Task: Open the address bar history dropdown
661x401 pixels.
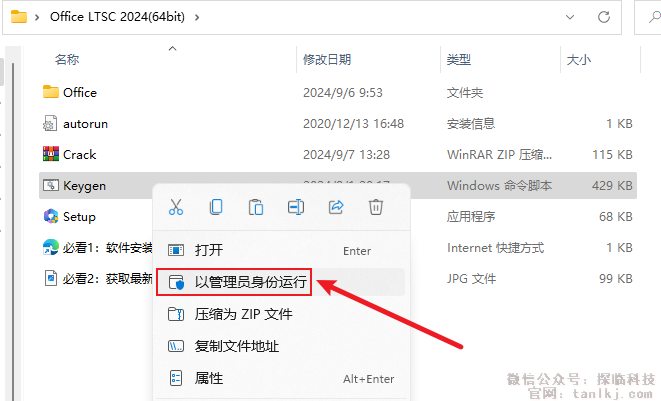Action: (570, 17)
